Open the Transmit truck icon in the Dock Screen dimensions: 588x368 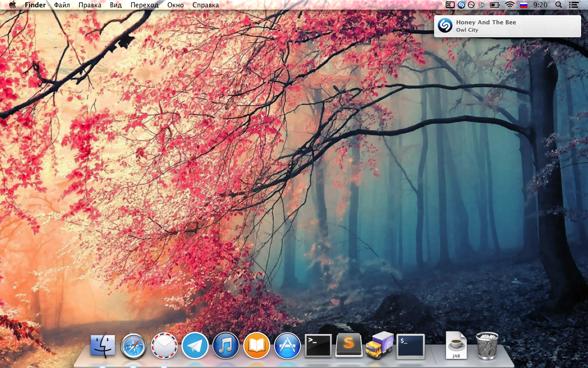380,345
